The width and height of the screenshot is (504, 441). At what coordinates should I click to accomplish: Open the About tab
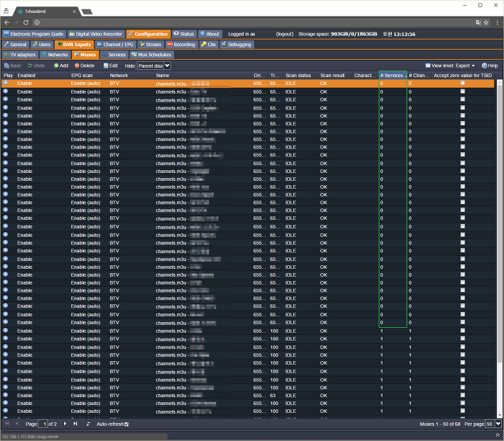[x=210, y=34]
